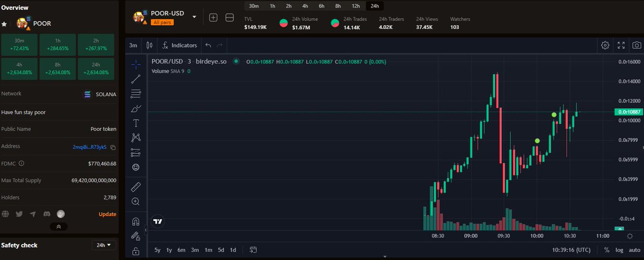Open the token website globe link
This screenshot has height=260, width=644.
pyautogui.click(x=5, y=214)
